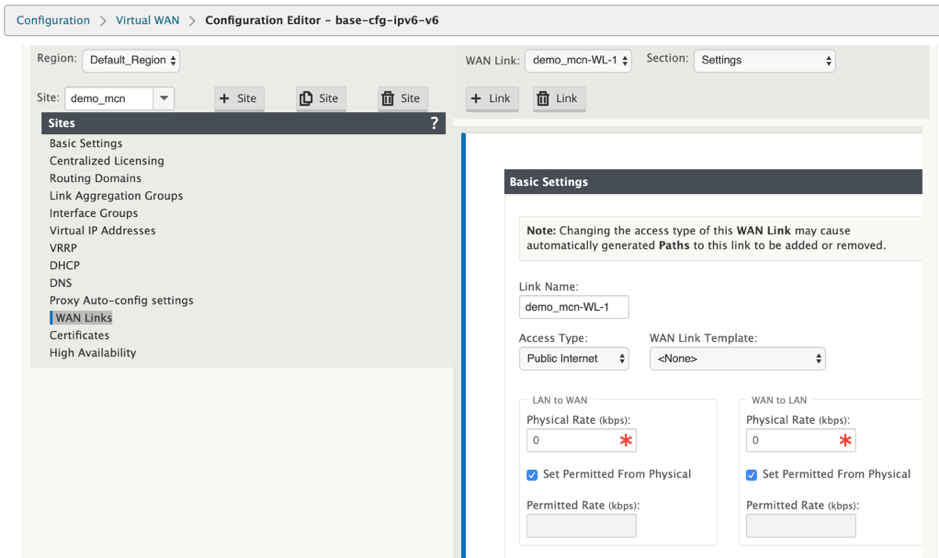
Task: Select Centralized Licensing
Action: tap(107, 161)
